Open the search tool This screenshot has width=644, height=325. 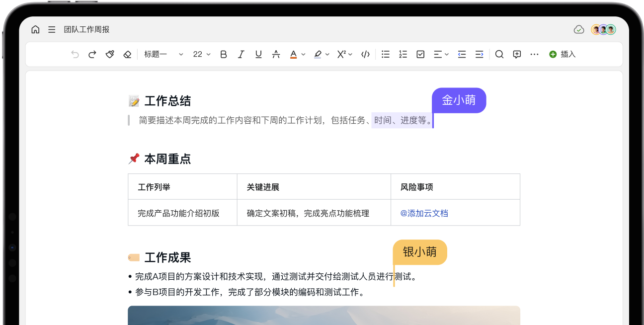[x=499, y=55]
